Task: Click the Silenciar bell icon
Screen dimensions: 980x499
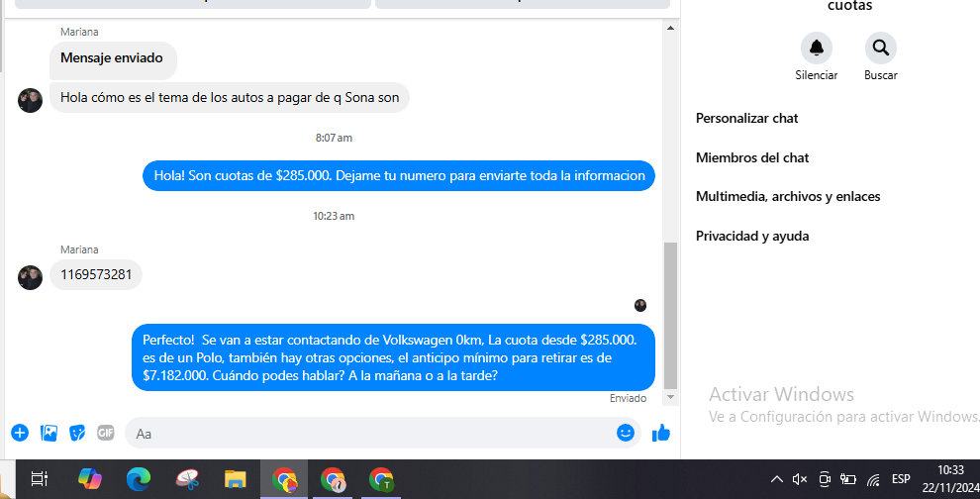Action: (816, 48)
